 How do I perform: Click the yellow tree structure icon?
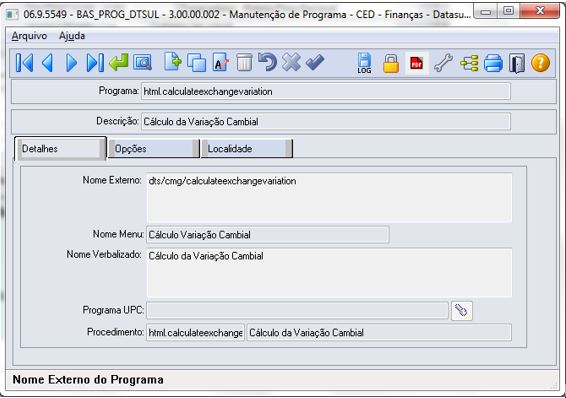(x=469, y=63)
